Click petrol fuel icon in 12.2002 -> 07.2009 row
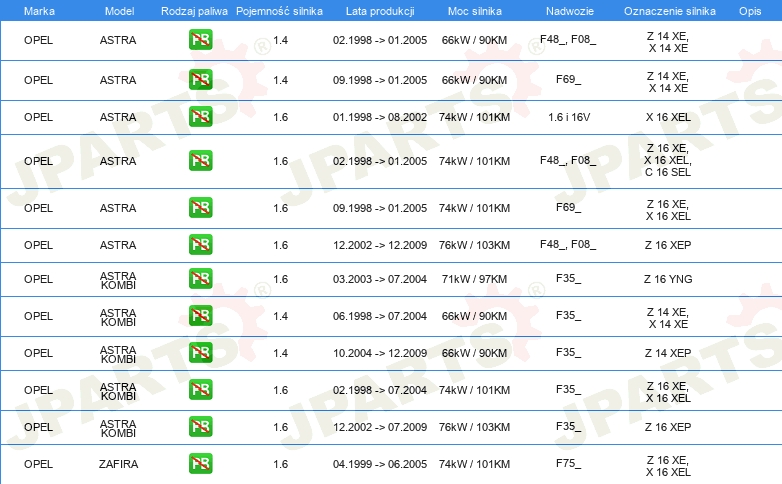 pos(200,426)
